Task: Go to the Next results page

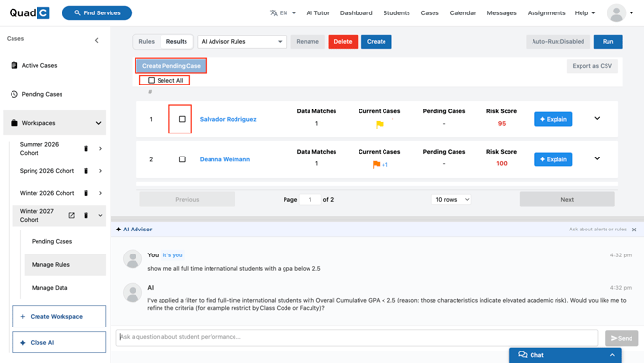Action: click(567, 200)
